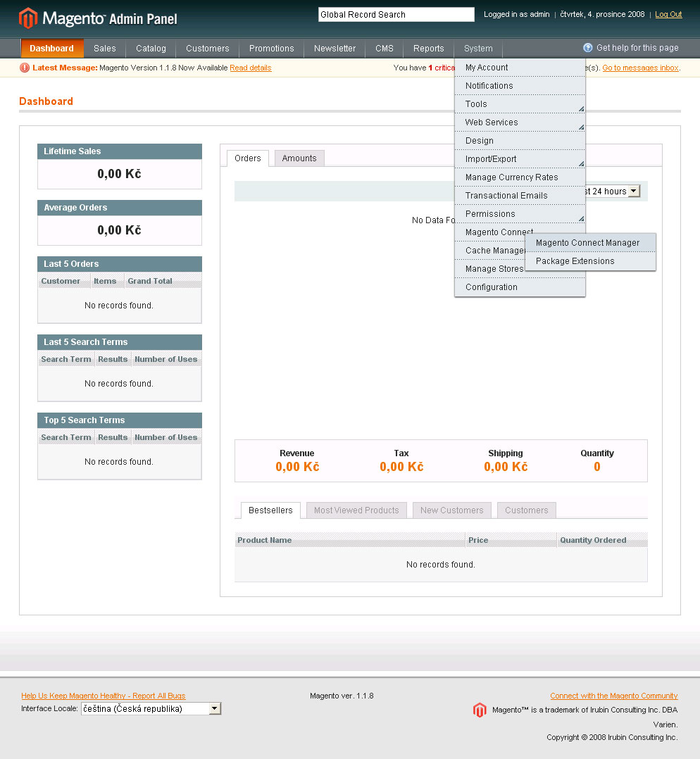Image resolution: width=700 pixels, height=759 pixels.
Task: Click the Revenue label in the totals bar
Action: (296, 453)
